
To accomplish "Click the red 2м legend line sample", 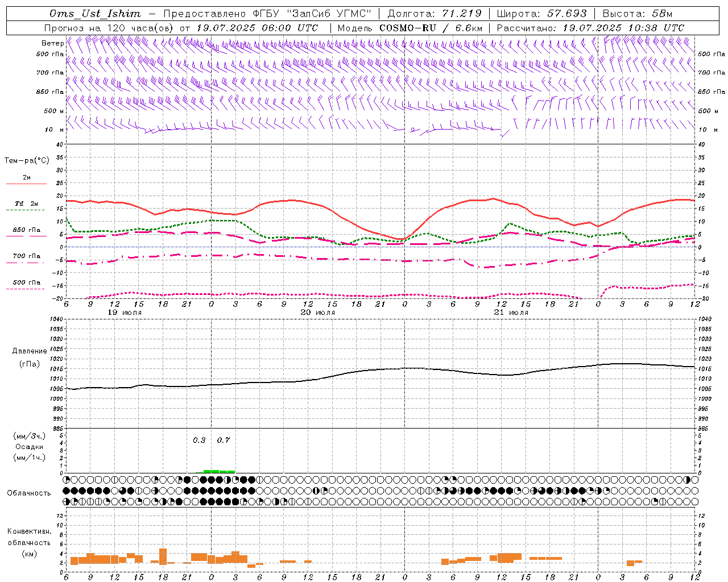I will 26,184.
